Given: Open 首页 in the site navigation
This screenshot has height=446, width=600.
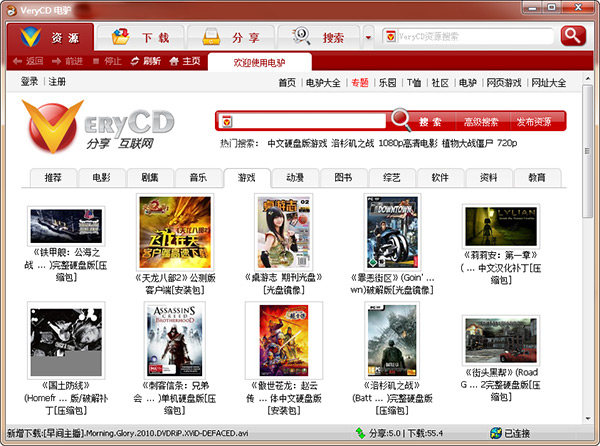Looking at the screenshot, I should 287,83.
